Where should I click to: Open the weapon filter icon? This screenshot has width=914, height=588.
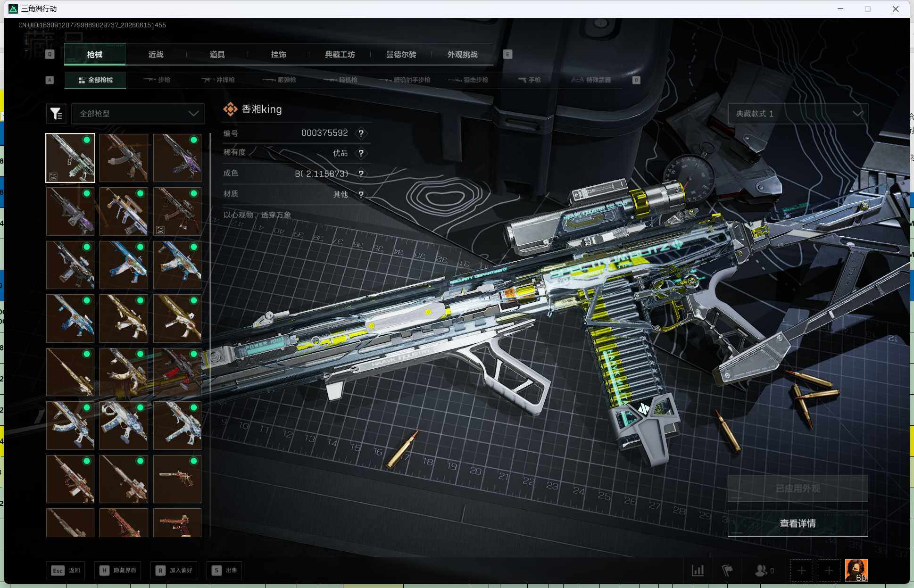[56, 114]
